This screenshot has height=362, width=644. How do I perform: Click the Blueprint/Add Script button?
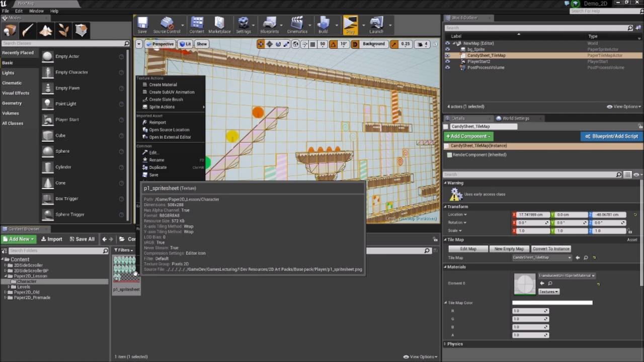[x=611, y=136]
